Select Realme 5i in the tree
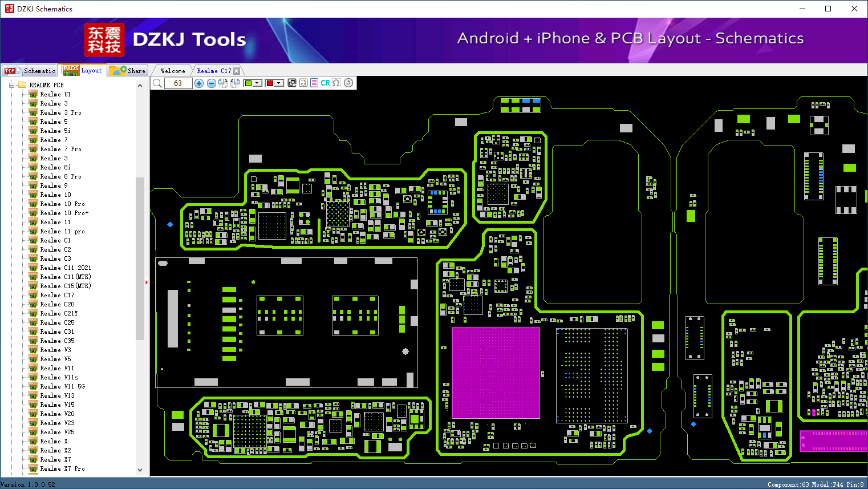The height and width of the screenshot is (489, 868). coord(55,131)
